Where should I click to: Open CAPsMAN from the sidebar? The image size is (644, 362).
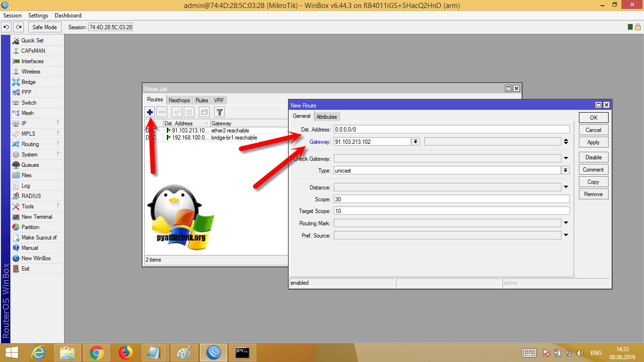tap(37, 51)
